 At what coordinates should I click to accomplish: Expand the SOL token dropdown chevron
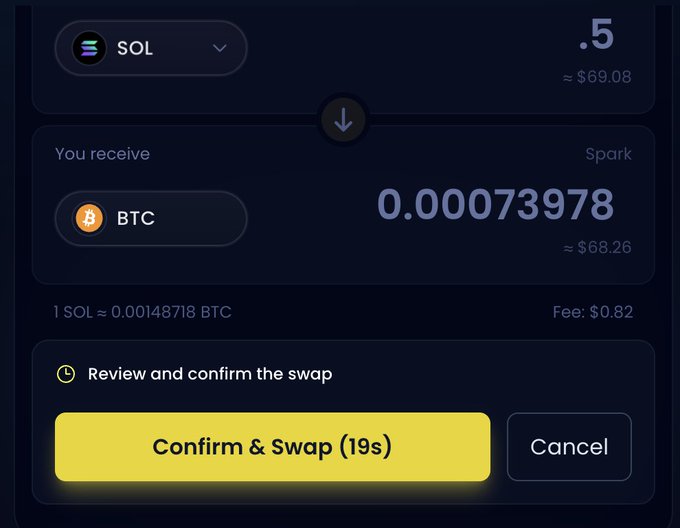[220, 48]
